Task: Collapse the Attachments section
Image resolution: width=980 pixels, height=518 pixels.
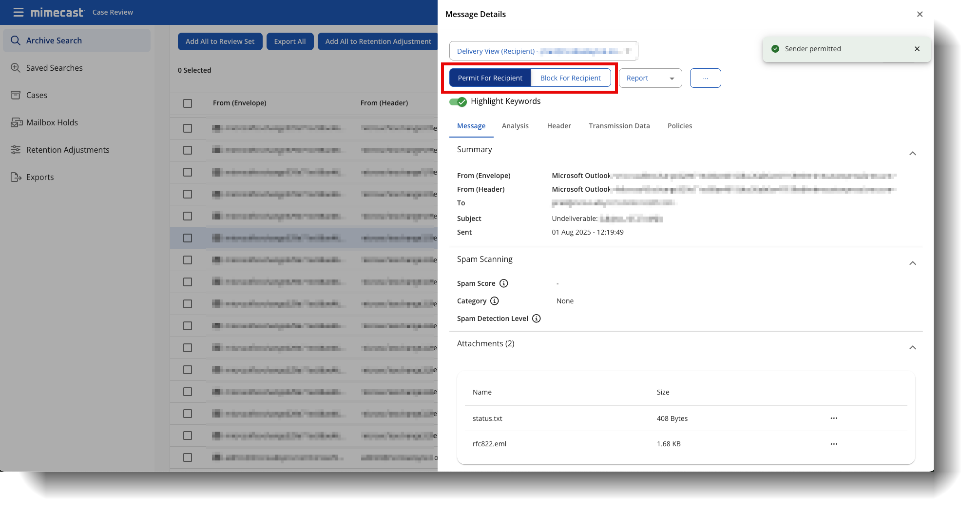Action: pyautogui.click(x=912, y=348)
